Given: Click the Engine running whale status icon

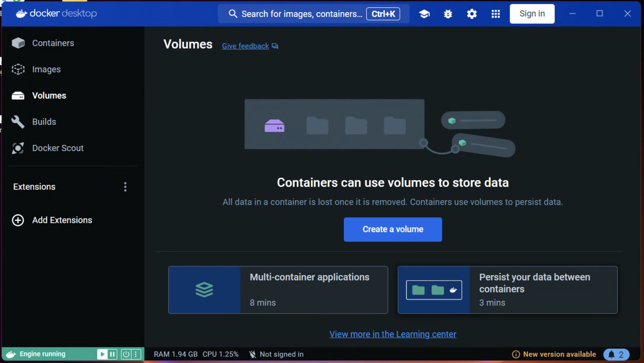Looking at the screenshot, I should tap(11, 354).
